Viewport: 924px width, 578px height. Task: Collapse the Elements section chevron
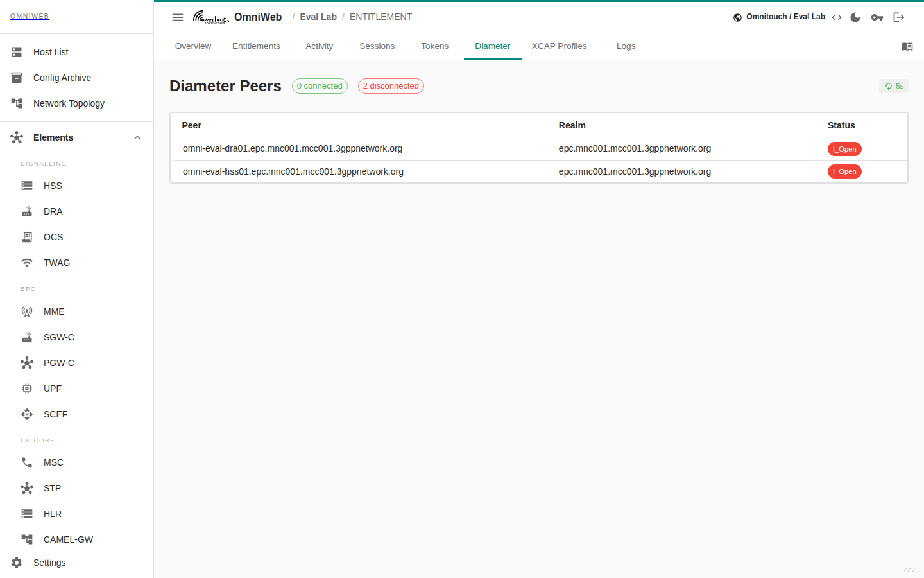click(x=137, y=137)
